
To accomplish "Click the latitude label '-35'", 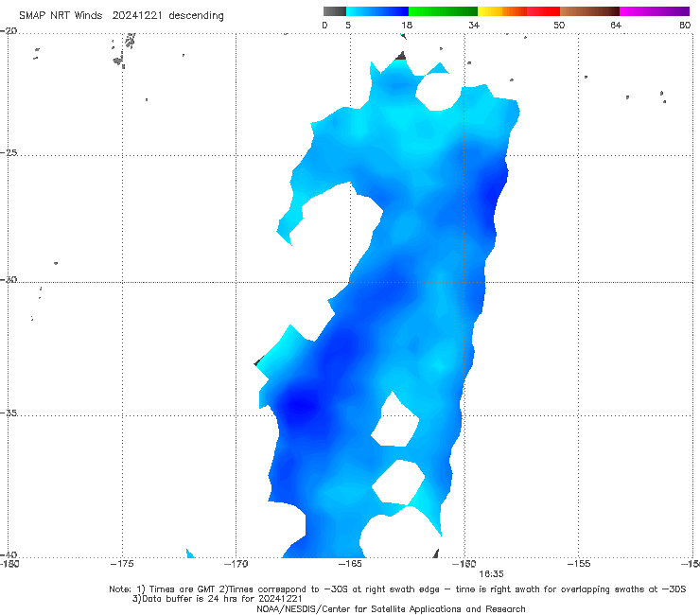I will point(9,413).
